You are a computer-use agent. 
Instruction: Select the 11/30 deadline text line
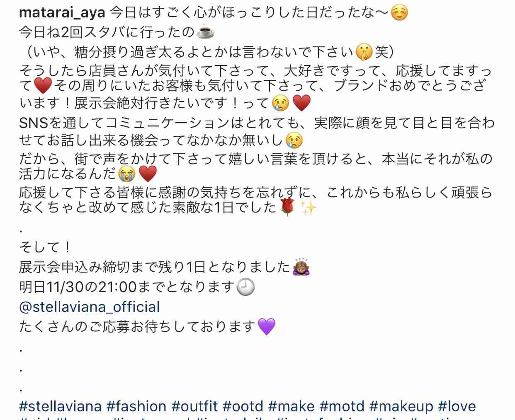click(137, 287)
